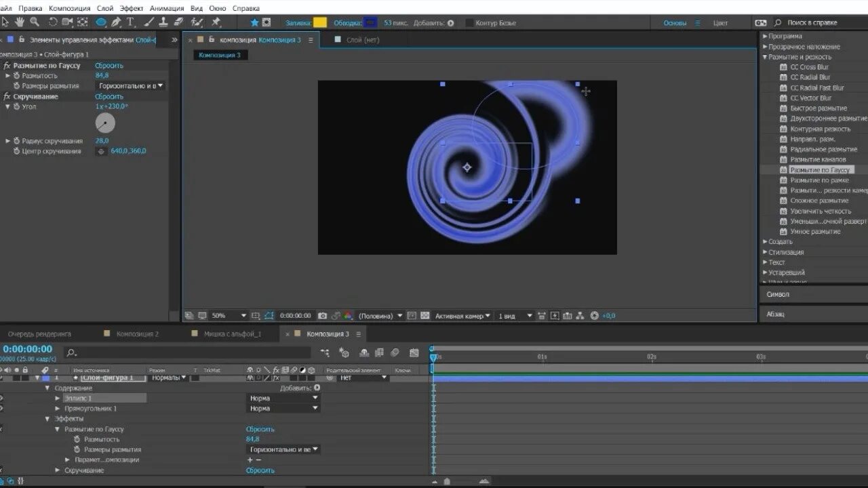
Task: Select the Pen tool
Action: coord(116,22)
